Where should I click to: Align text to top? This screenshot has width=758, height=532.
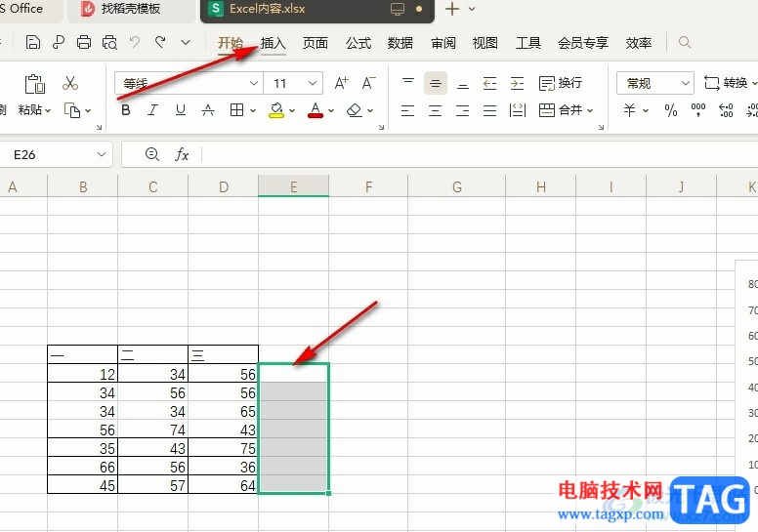(x=408, y=83)
